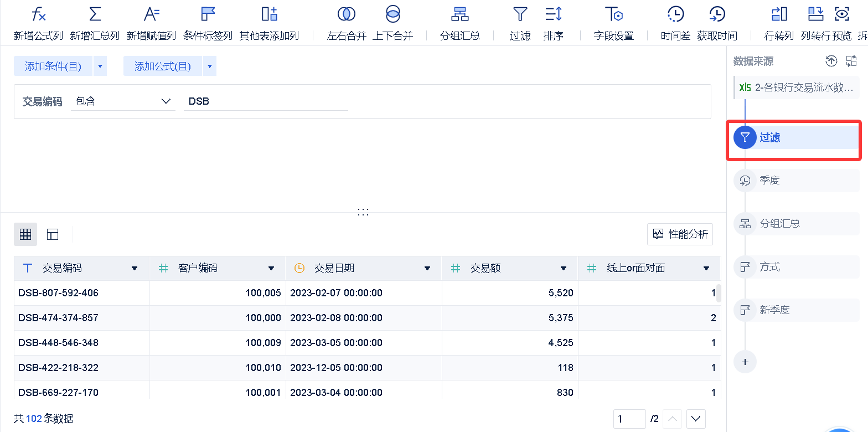Click the panel resize handle dots
868x432 pixels.
363,212
